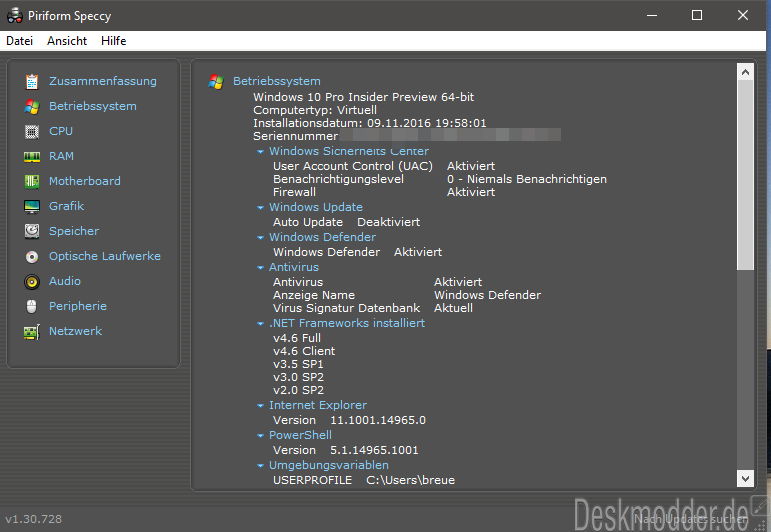771x532 pixels.
Task: Click the version v1.30.728 label
Action: [33, 519]
